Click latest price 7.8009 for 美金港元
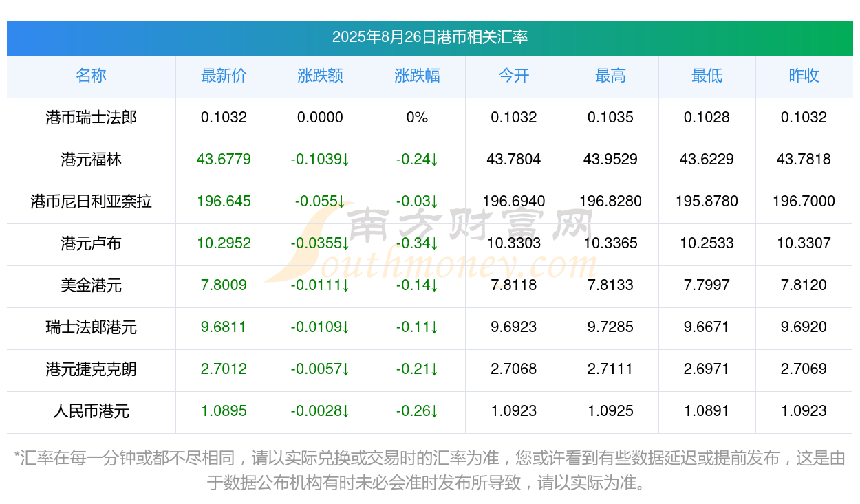 pyautogui.click(x=224, y=285)
